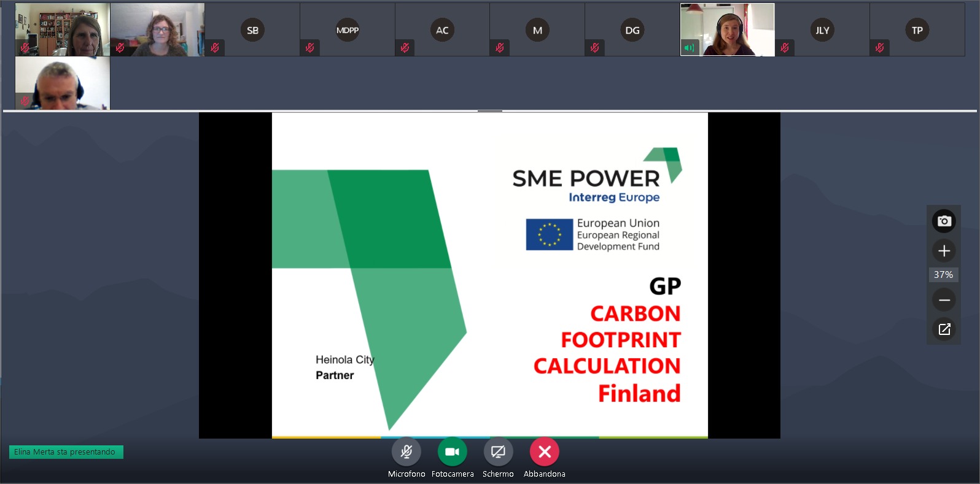Screen dimensions: 980x484
Task: Toggle the green Fotocamera button
Action: pos(453,452)
